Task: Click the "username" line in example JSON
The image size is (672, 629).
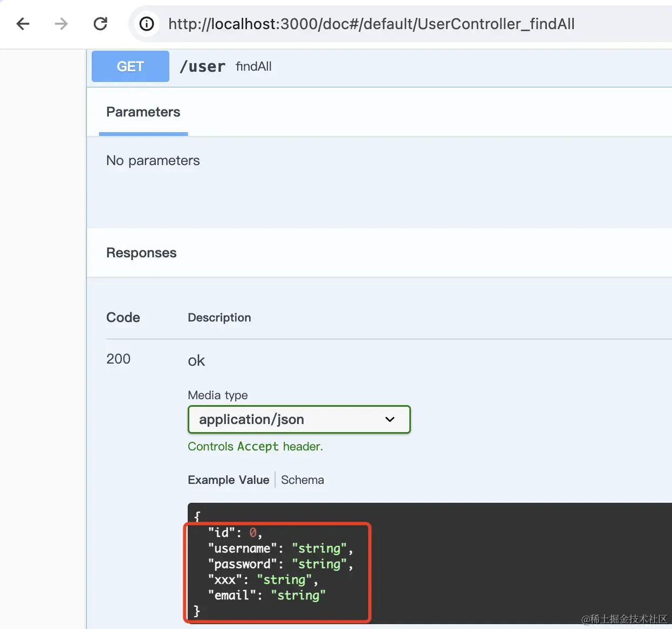Action: click(280, 548)
